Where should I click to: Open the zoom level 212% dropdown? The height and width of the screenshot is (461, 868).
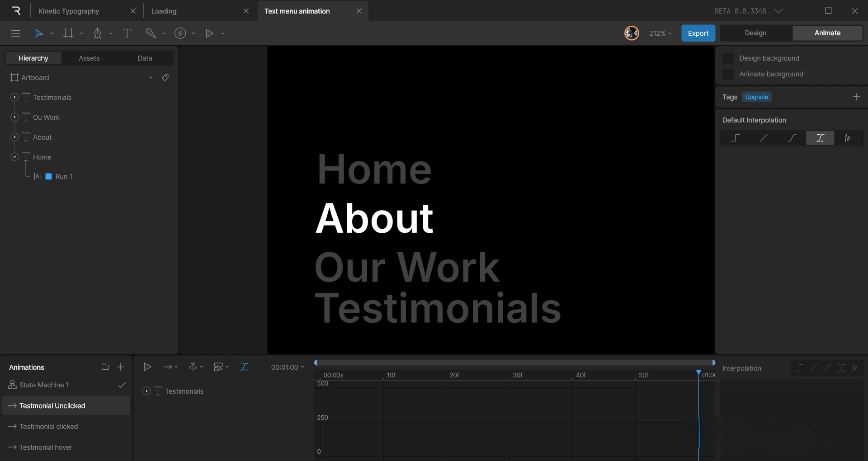pyautogui.click(x=660, y=33)
